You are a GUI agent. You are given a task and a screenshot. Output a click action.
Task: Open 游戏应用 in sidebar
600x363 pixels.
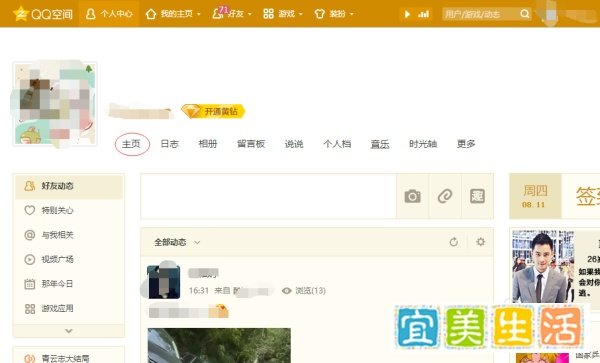pyautogui.click(x=69, y=308)
